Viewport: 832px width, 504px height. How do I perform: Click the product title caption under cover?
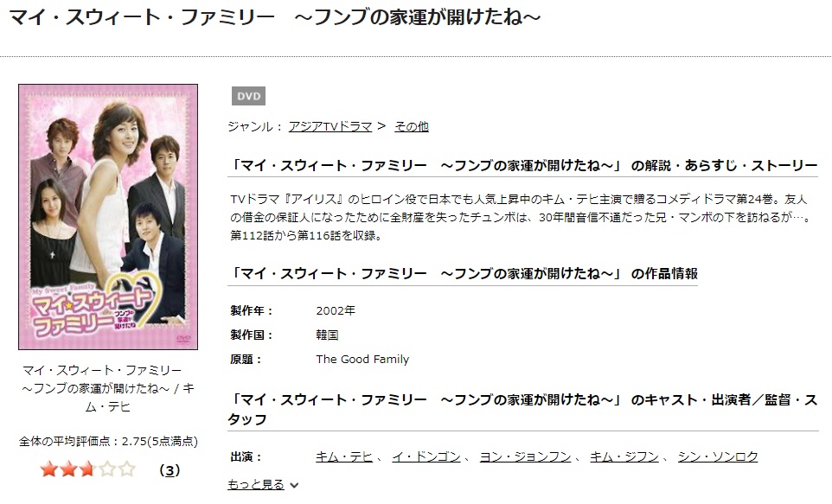tap(108, 388)
